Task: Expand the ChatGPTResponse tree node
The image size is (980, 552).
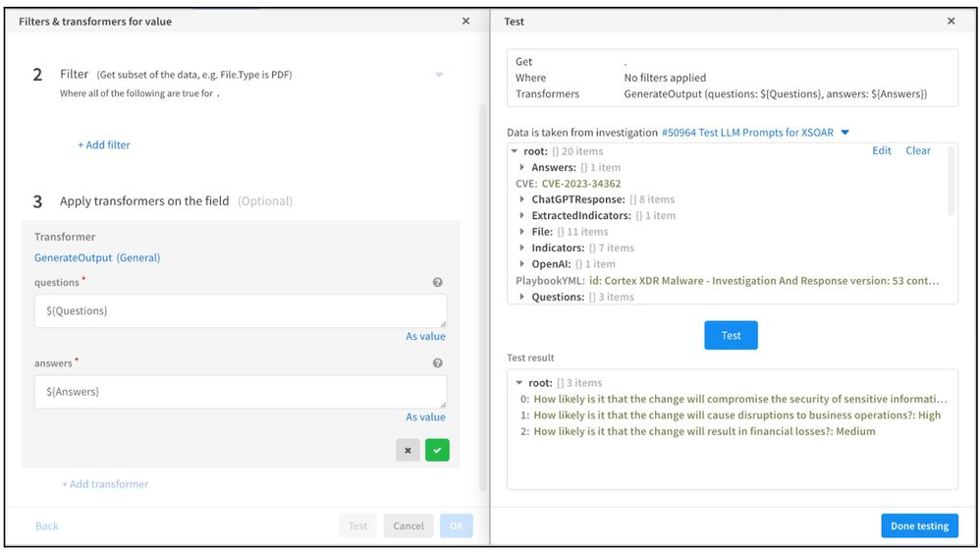Action: coord(522,199)
